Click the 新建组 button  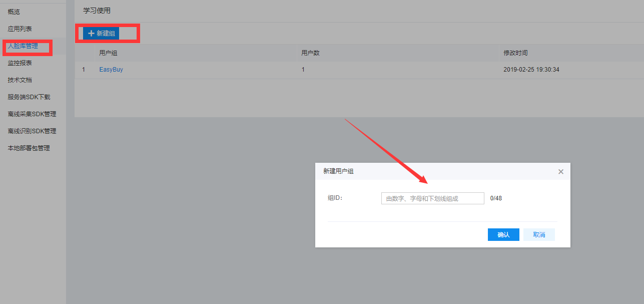click(x=102, y=34)
